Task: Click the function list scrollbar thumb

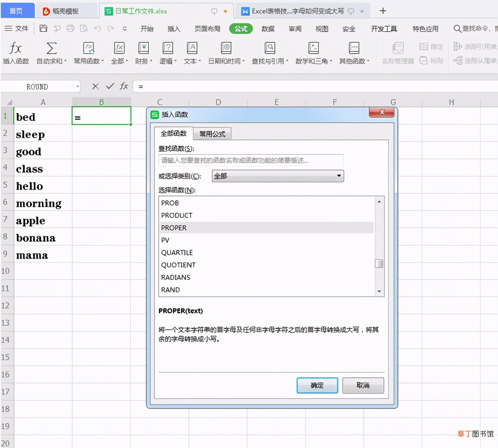Action: pos(379,264)
